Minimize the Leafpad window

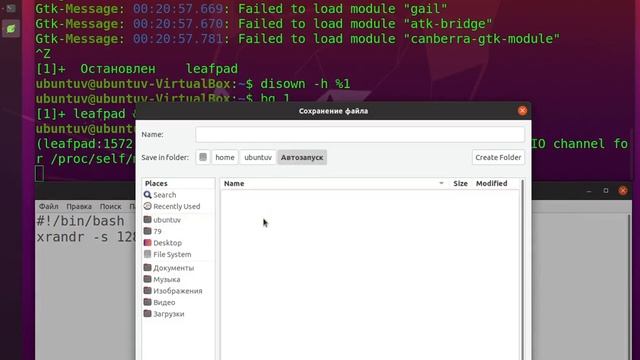pos(589,191)
